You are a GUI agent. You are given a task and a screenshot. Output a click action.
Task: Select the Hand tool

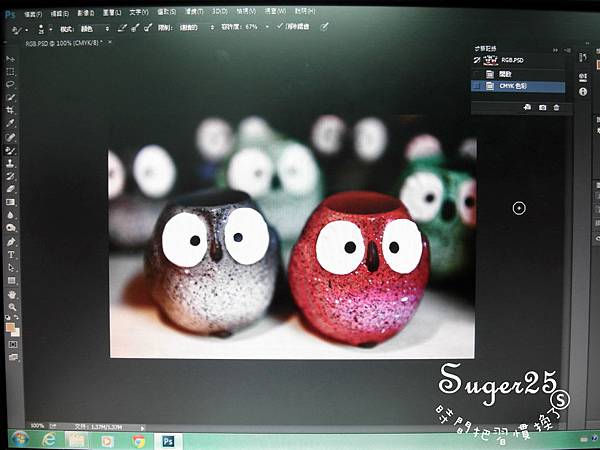pyautogui.click(x=11, y=294)
